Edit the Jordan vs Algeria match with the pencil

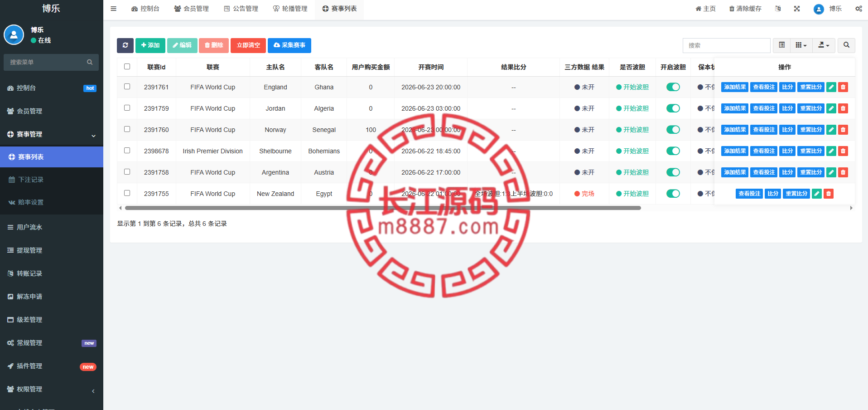pos(831,108)
